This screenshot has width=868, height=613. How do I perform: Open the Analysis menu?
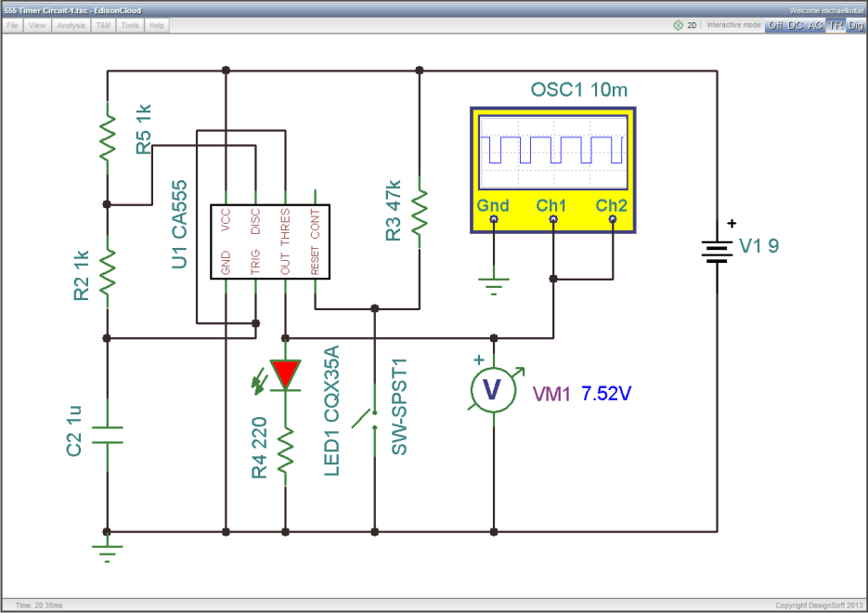click(71, 25)
